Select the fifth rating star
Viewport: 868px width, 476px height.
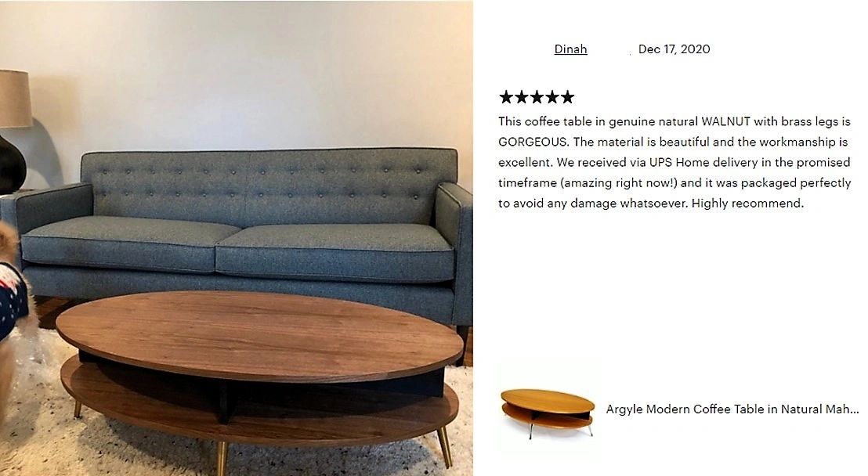567,97
